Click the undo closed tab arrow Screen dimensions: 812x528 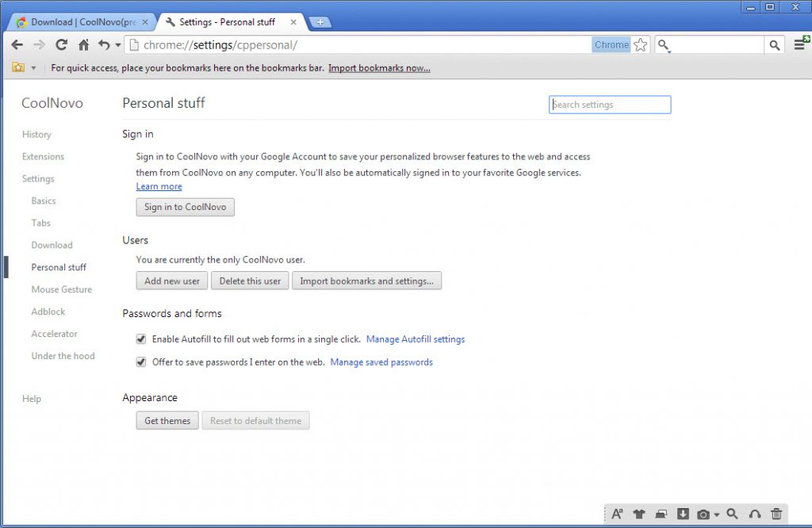(104, 45)
